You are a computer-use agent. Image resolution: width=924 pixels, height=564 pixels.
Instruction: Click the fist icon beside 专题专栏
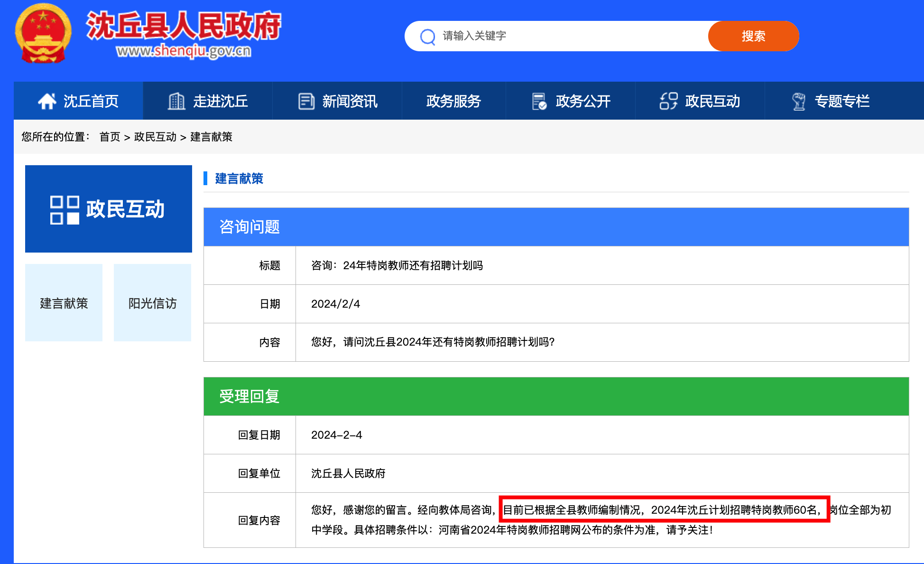799,101
